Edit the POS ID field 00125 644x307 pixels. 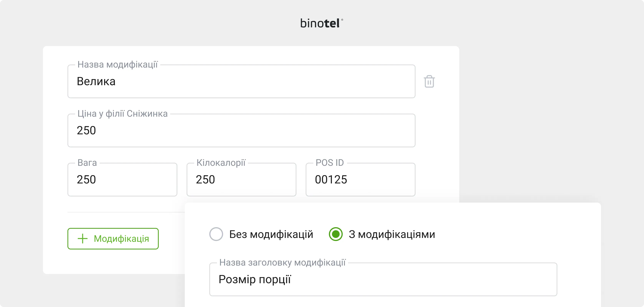(361, 180)
